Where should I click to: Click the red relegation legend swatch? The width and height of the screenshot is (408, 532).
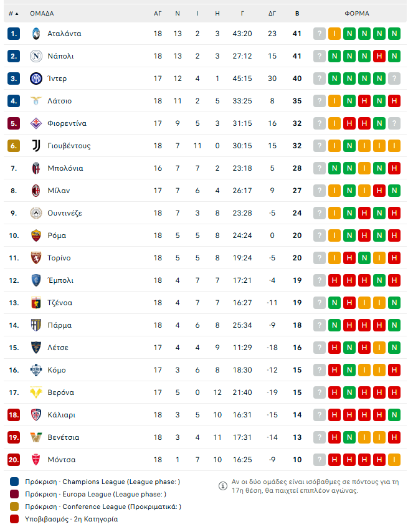(14, 519)
